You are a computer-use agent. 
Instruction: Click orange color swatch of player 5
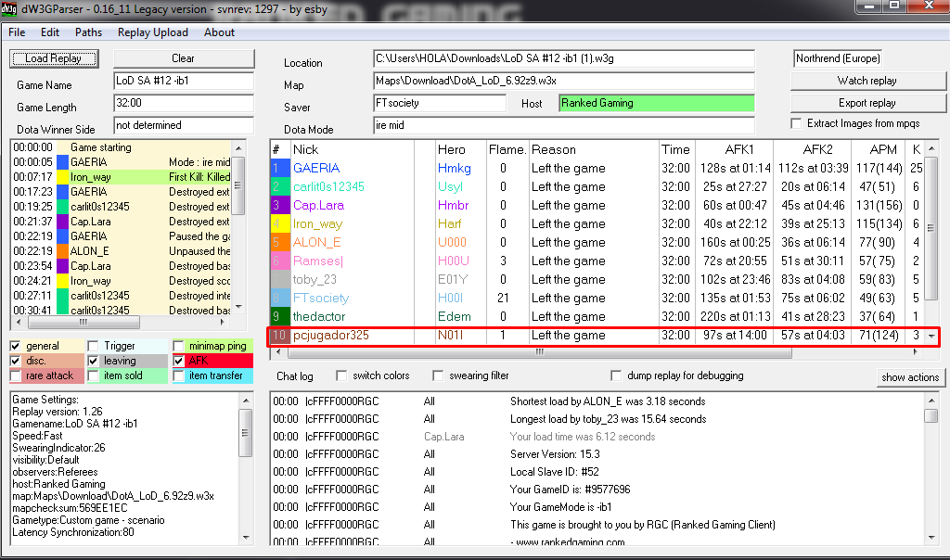(279, 243)
